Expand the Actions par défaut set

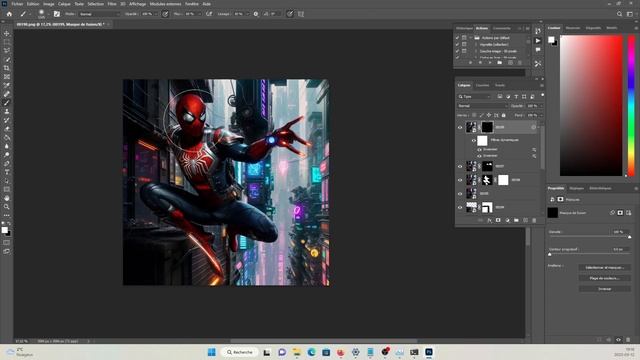click(x=471, y=38)
